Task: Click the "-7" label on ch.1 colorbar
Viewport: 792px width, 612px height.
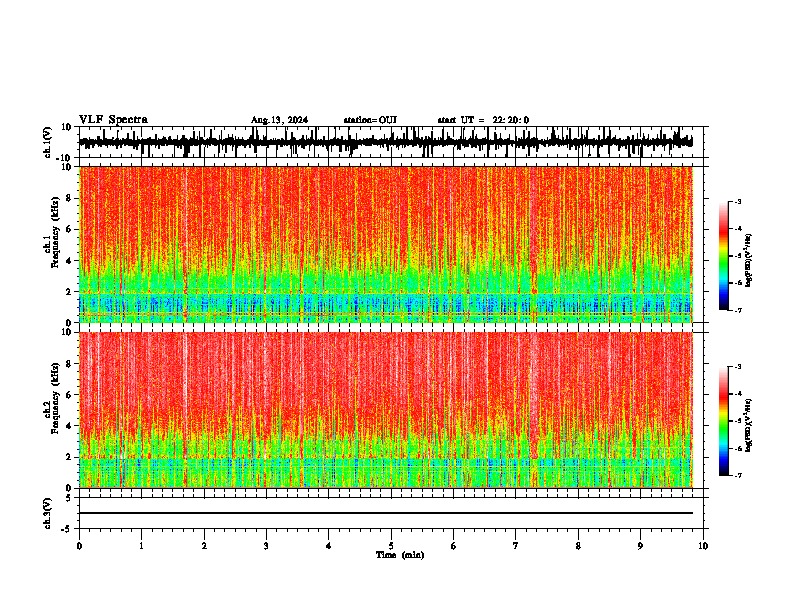Action: click(x=738, y=310)
